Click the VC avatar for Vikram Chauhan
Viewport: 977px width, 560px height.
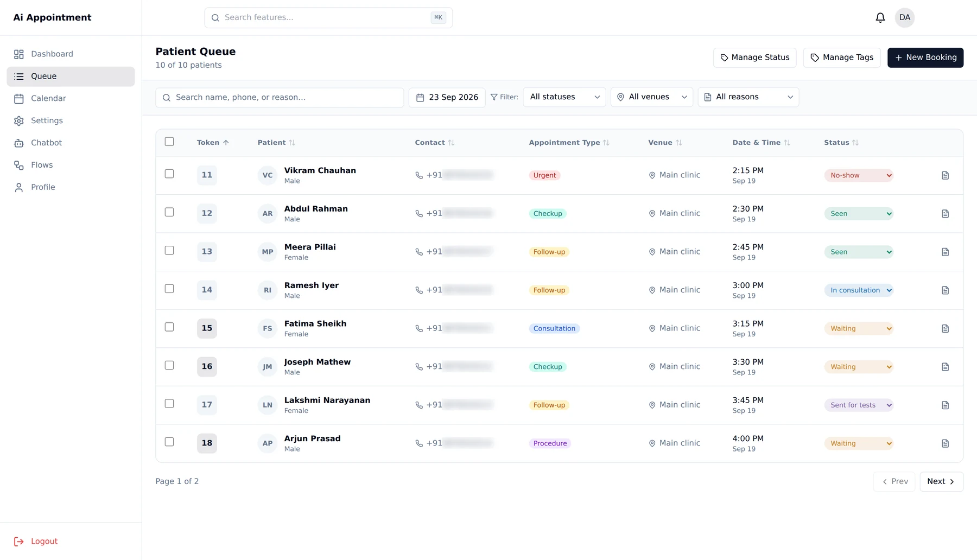point(268,175)
